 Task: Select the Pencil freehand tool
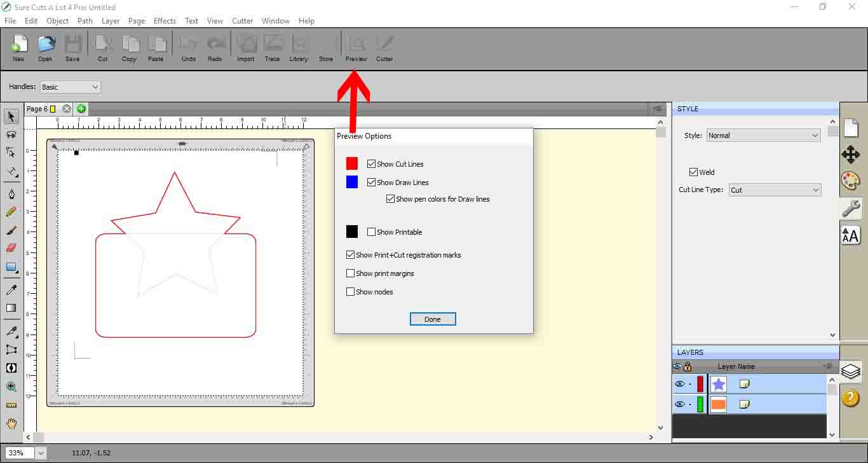(11, 212)
